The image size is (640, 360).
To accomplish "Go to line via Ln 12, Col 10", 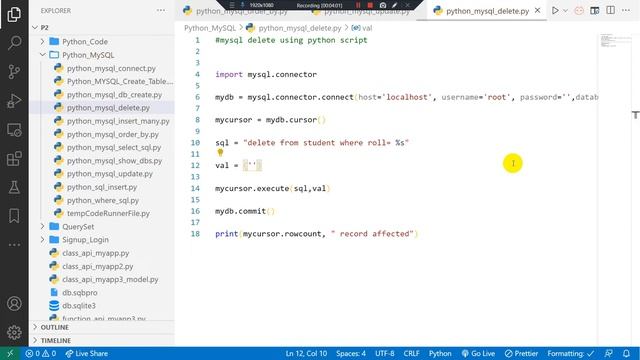I will 306,353.
